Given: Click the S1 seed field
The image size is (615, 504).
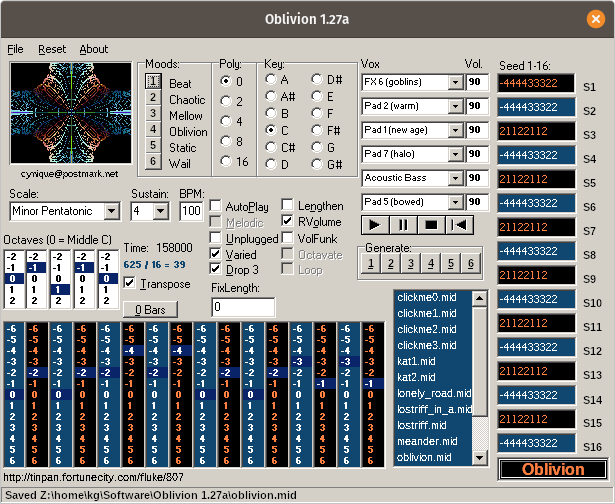Looking at the screenshot, I should [x=536, y=83].
